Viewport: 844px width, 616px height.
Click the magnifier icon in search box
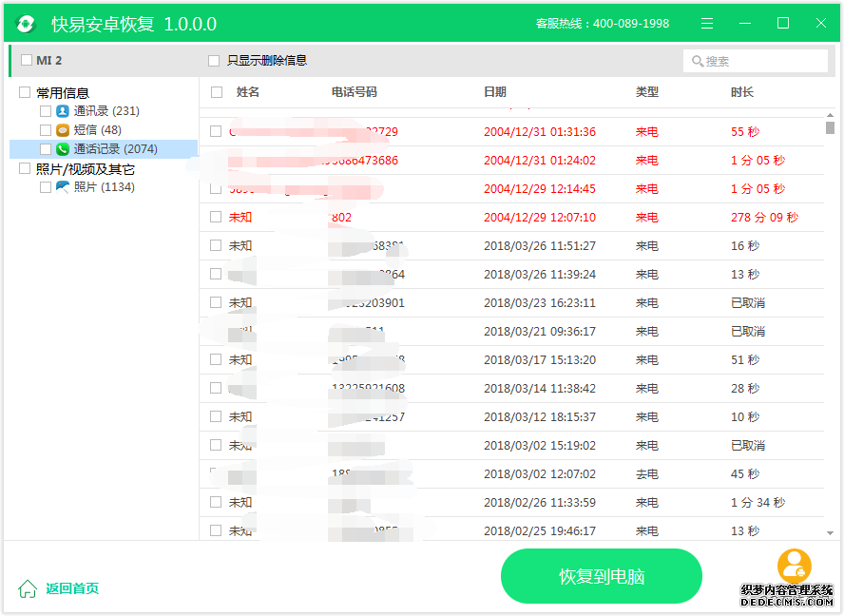pyautogui.click(x=697, y=62)
